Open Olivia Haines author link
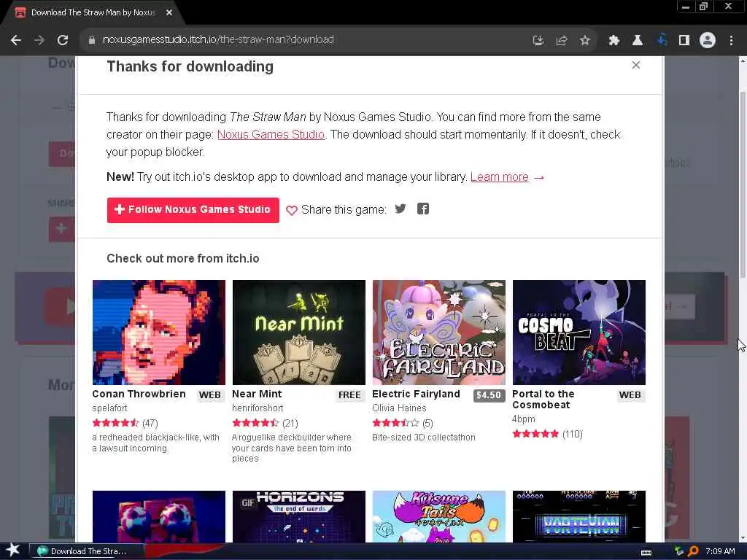The height and width of the screenshot is (560, 747). pyautogui.click(x=399, y=408)
